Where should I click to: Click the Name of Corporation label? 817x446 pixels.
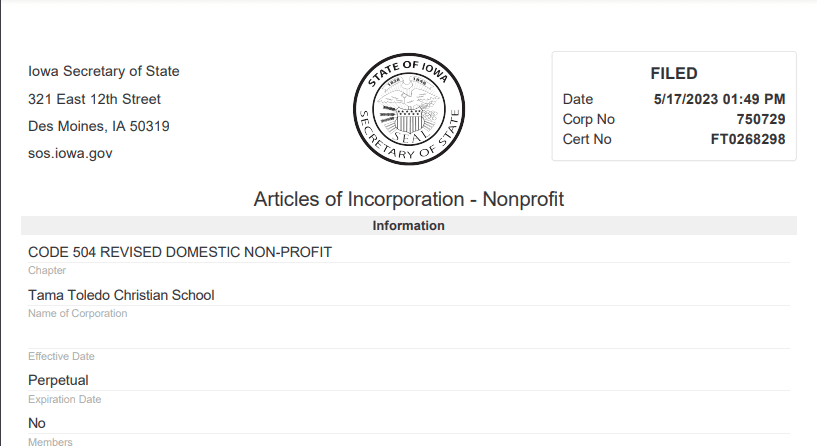click(77, 314)
